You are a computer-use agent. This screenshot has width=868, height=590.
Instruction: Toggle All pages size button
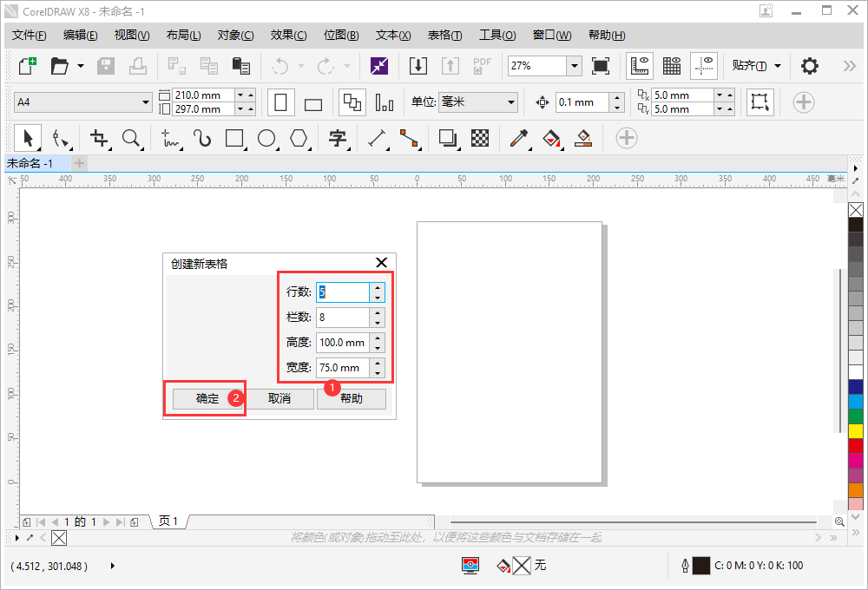coord(352,102)
